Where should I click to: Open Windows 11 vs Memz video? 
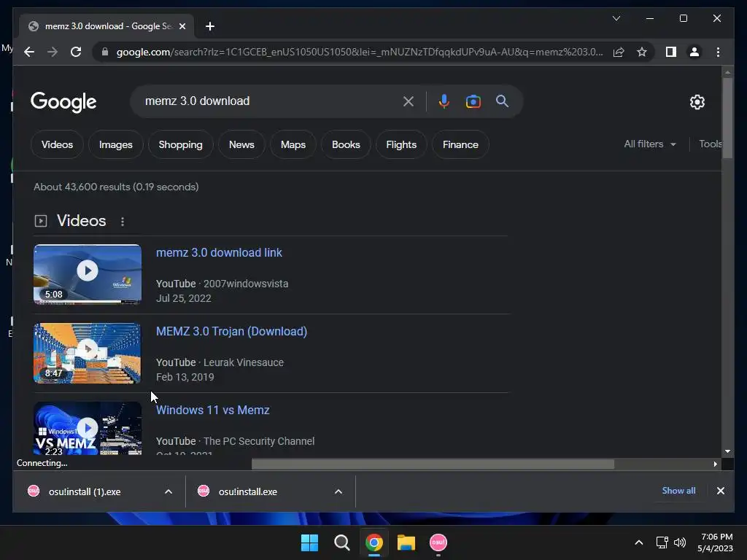coord(213,410)
